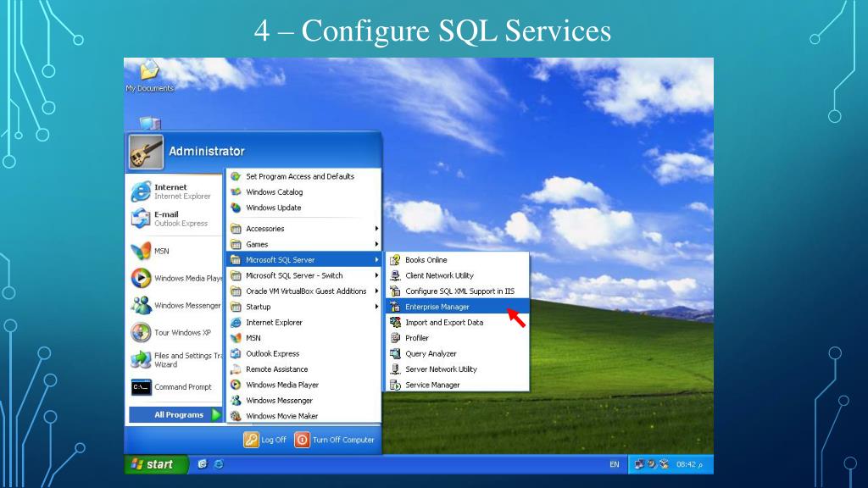Screen dimensions: 868x488
Task: Open Windows Messenger in left column
Action: tap(175, 305)
